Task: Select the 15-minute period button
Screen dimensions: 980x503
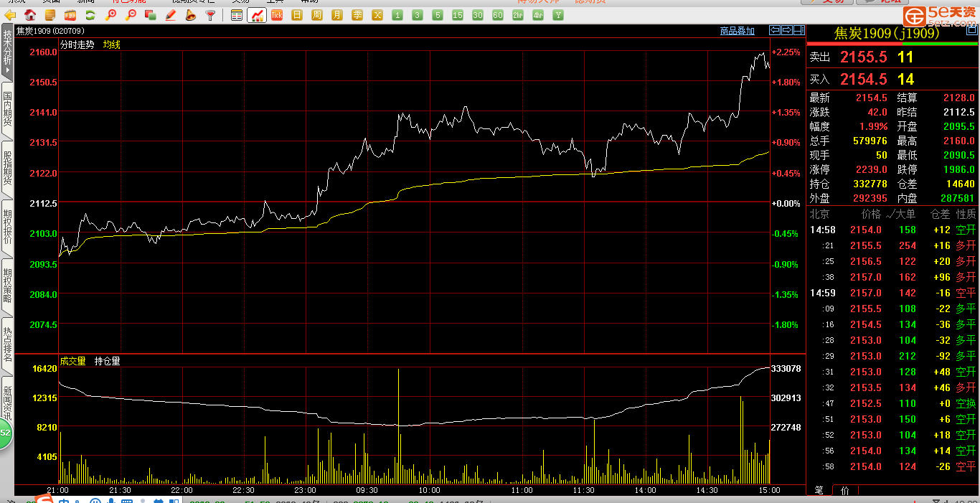Action: point(458,15)
